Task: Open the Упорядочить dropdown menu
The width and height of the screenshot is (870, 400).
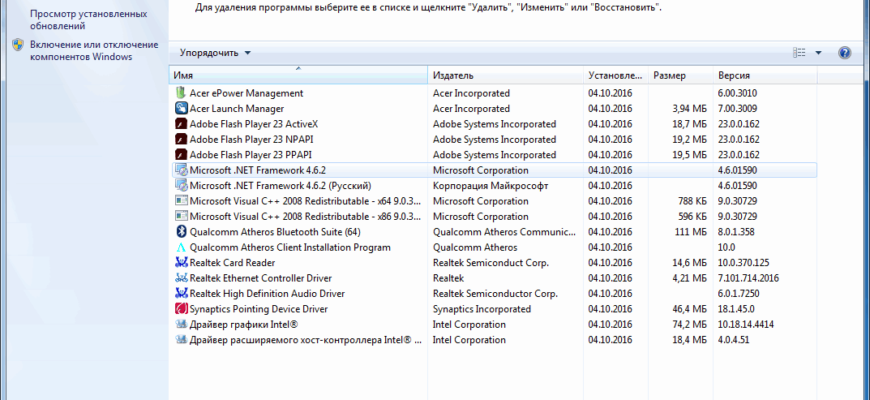Action: 215,53
